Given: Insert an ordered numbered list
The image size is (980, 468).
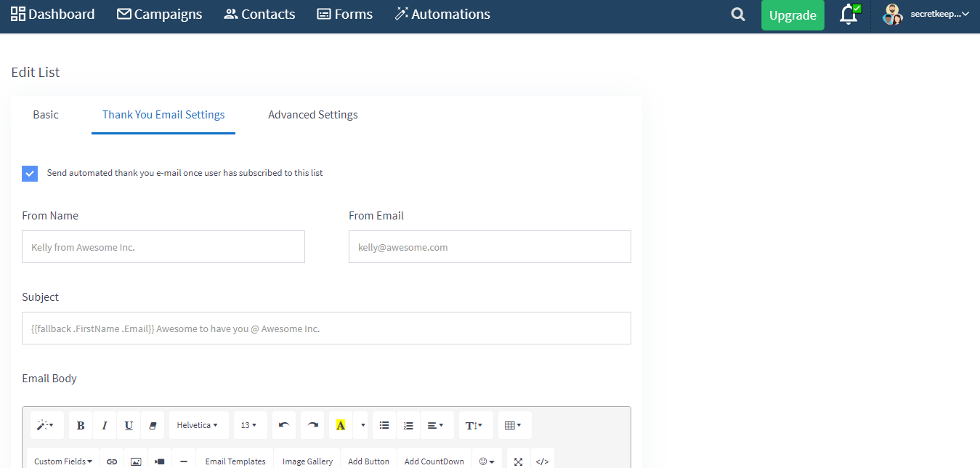Looking at the screenshot, I should (x=408, y=425).
